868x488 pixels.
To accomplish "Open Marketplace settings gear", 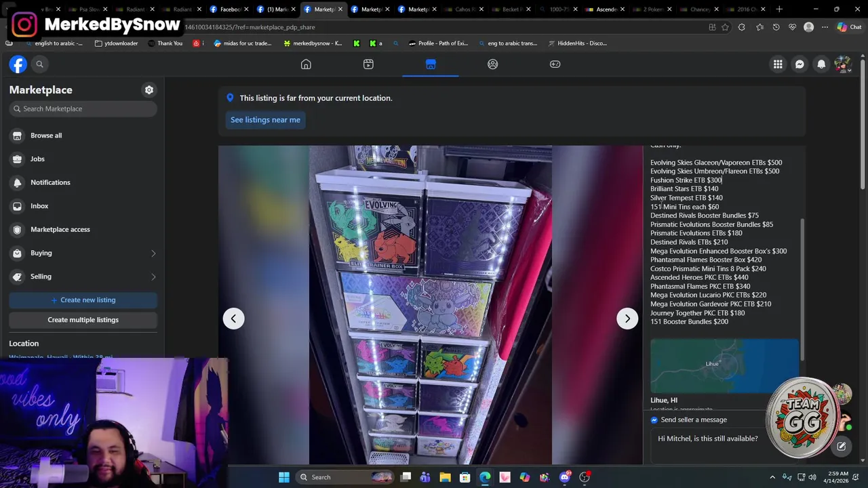I will [149, 90].
